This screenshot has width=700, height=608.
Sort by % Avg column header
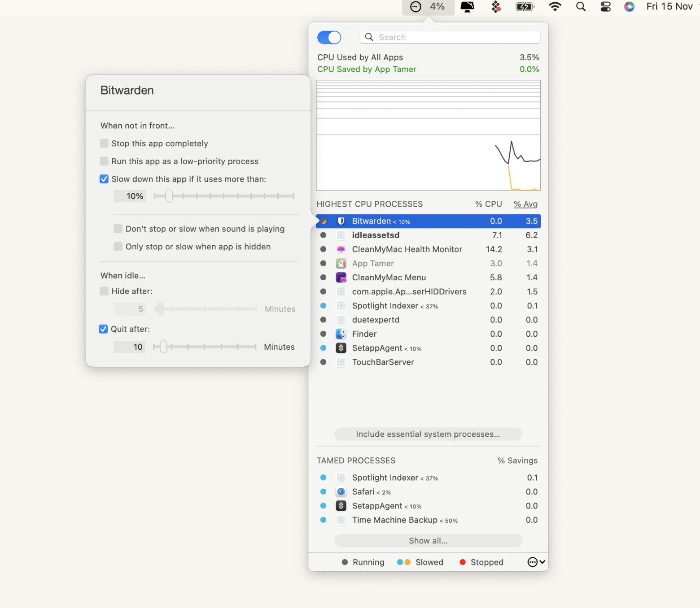click(x=525, y=204)
